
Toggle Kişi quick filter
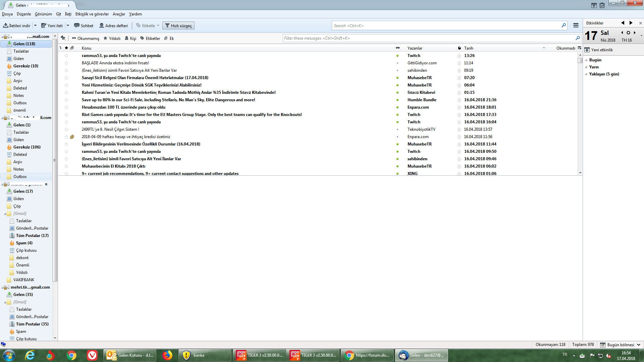130,38
